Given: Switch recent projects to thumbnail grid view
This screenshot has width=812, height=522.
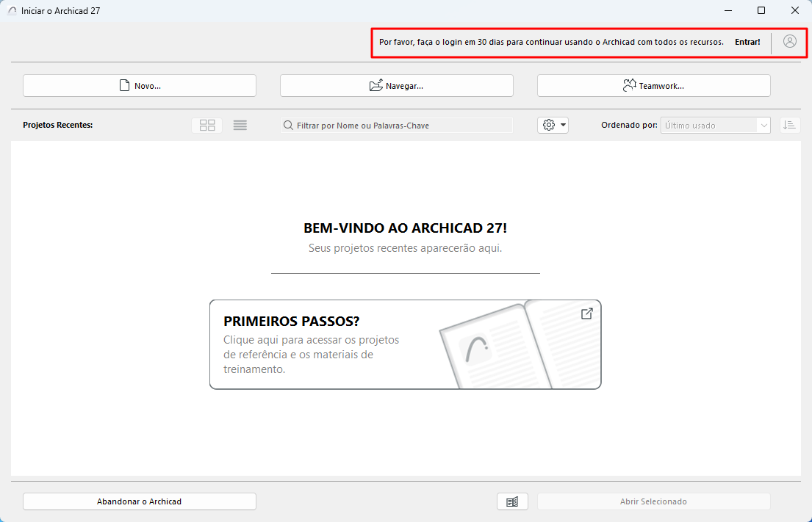Looking at the screenshot, I should click(x=207, y=126).
